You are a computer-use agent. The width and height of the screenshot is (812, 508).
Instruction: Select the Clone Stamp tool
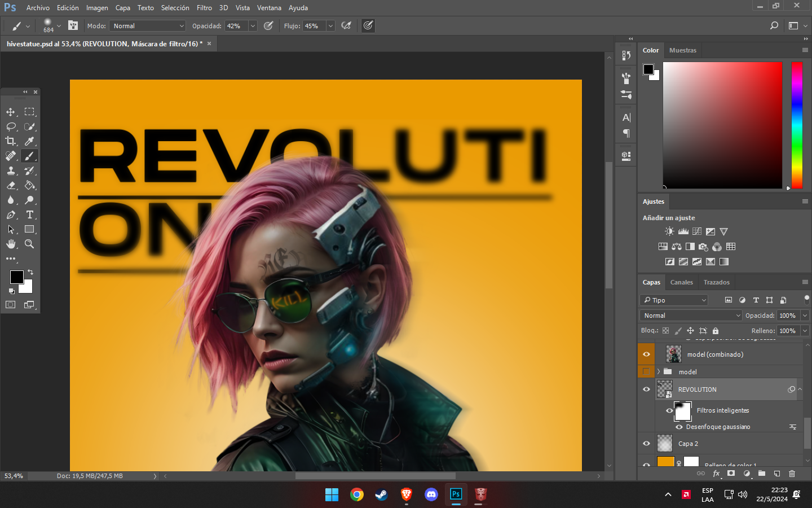click(11, 170)
